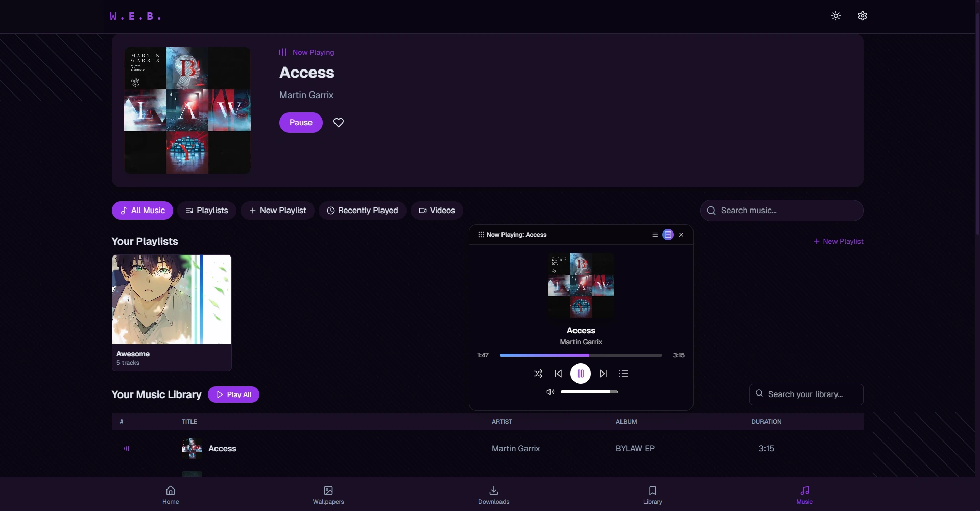Switch to the Playlists tab
Screen dimensions: 980x511
tap(207, 211)
